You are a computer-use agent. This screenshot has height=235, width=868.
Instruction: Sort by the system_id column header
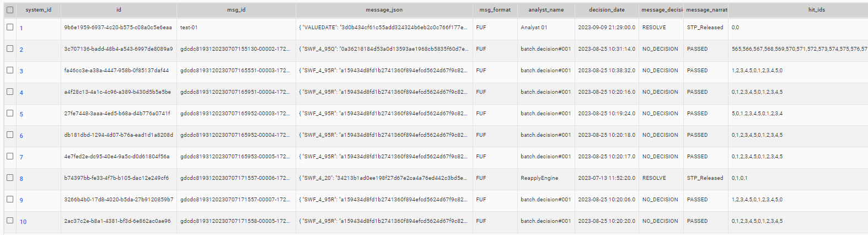[x=39, y=10]
